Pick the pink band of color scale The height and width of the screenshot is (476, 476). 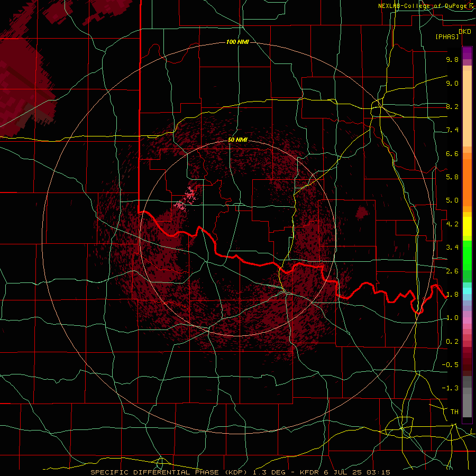[467, 321]
